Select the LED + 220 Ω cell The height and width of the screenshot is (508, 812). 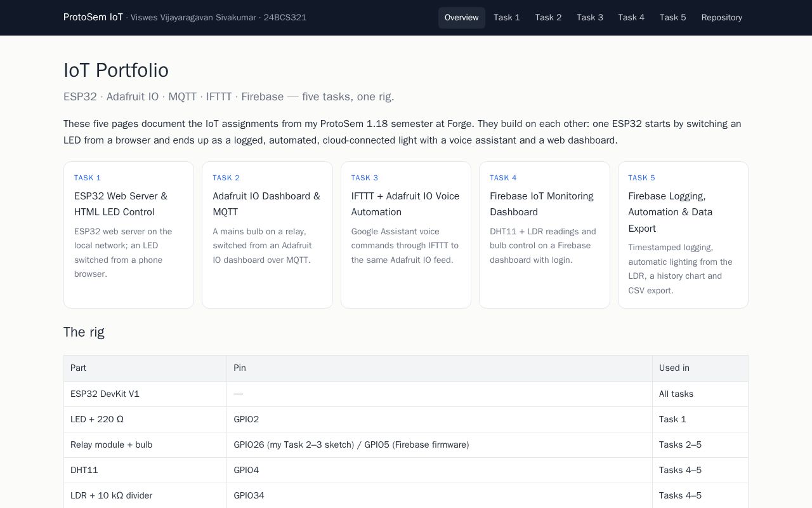coord(145,419)
